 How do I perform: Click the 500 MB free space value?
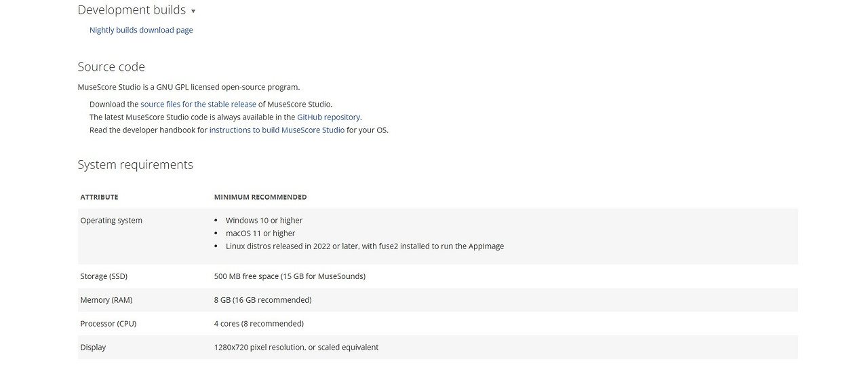(290, 276)
